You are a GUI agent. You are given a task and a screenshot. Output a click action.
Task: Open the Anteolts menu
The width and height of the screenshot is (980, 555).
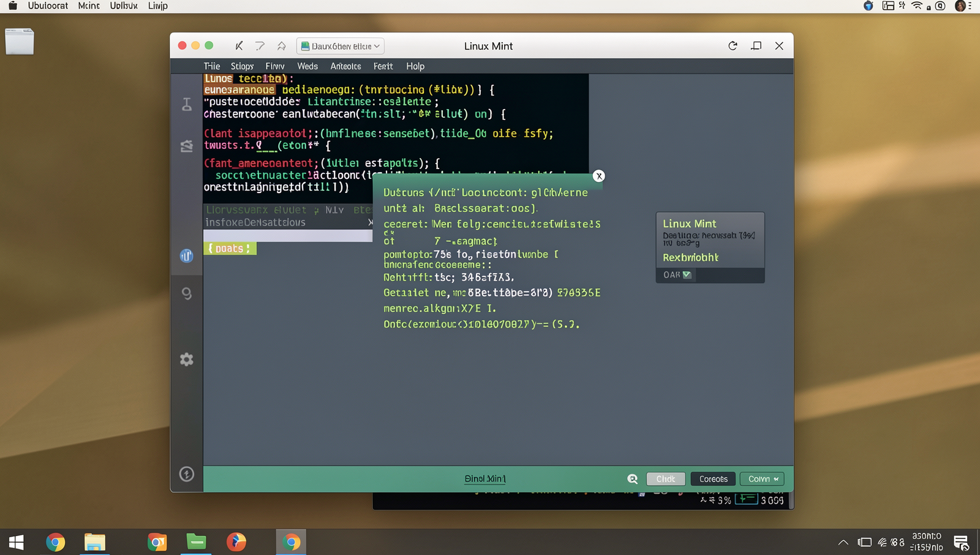tap(345, 66)
